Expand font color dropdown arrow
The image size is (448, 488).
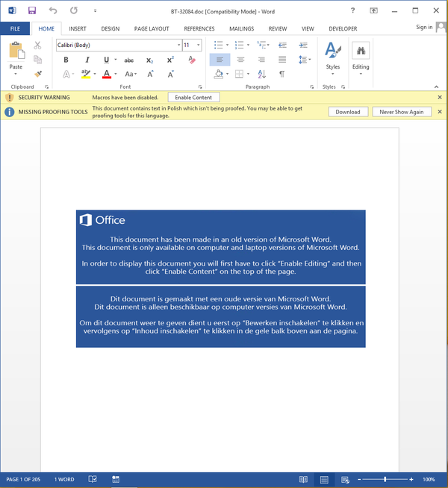[116, 74]
